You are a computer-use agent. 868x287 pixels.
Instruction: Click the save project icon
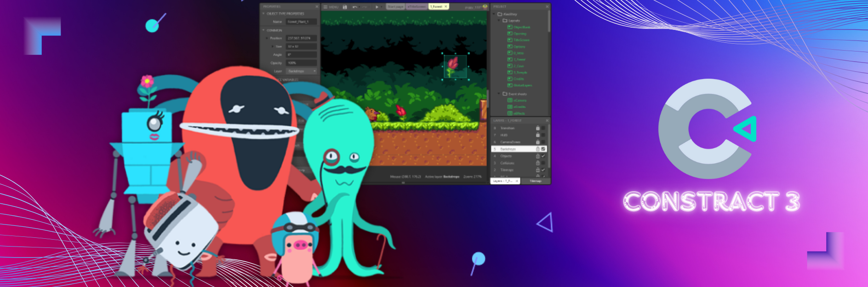point(345,7)
